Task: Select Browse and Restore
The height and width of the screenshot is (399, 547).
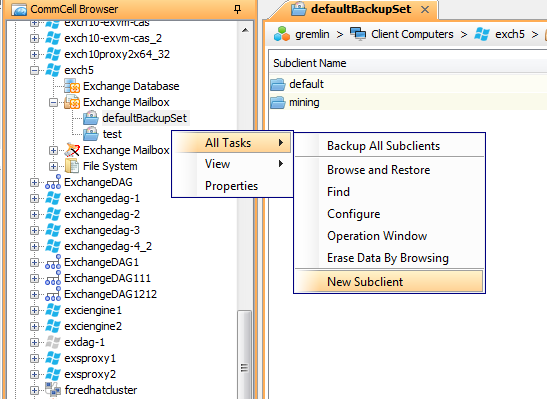Action: [x=389, y=170]
